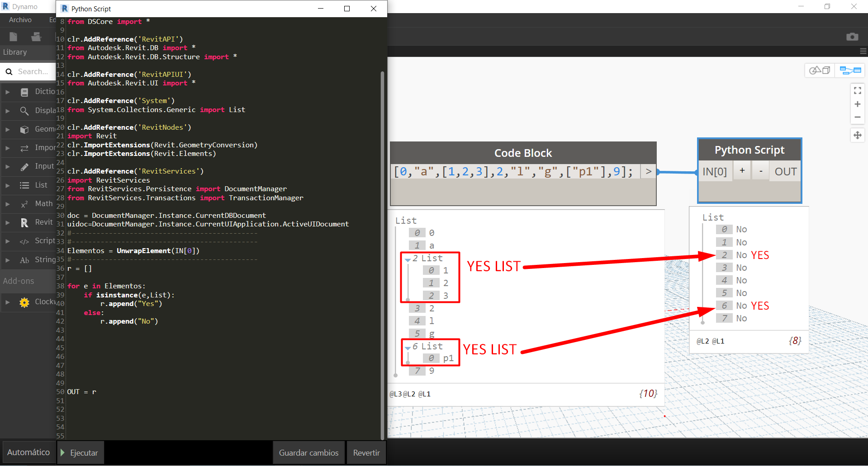Collapse the '2 List' item in Code Block preview
The height and width of the screenshot is (466, 868).
408,259
